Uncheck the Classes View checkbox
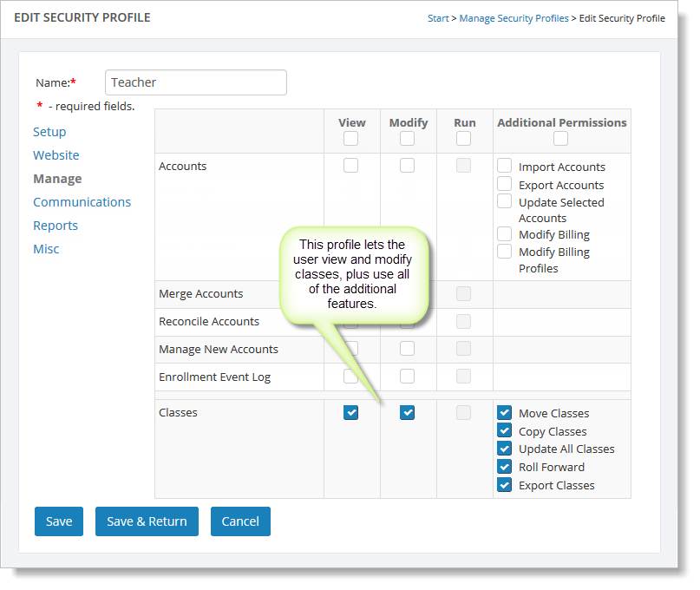This screenshot has height=590, width=700. (351, 413)
